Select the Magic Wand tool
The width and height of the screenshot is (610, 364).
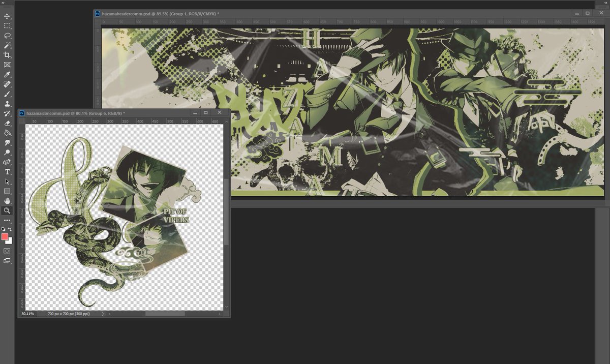point(7,45)
